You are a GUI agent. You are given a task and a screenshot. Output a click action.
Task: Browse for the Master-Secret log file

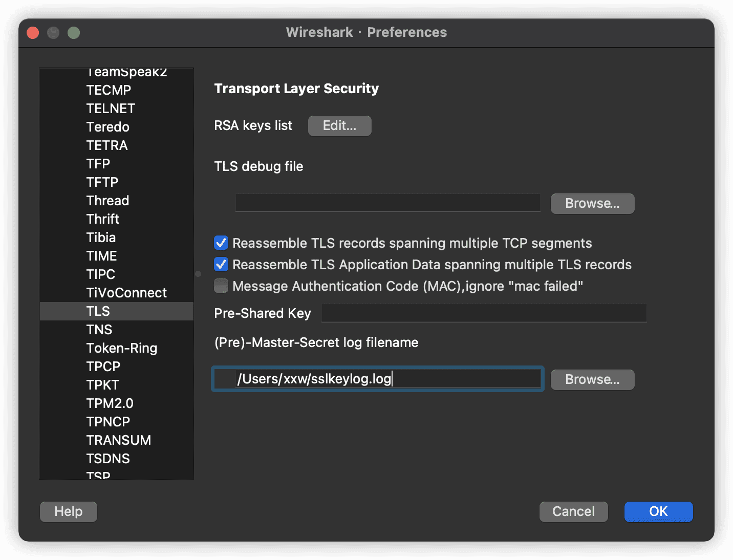pos(592,380)
